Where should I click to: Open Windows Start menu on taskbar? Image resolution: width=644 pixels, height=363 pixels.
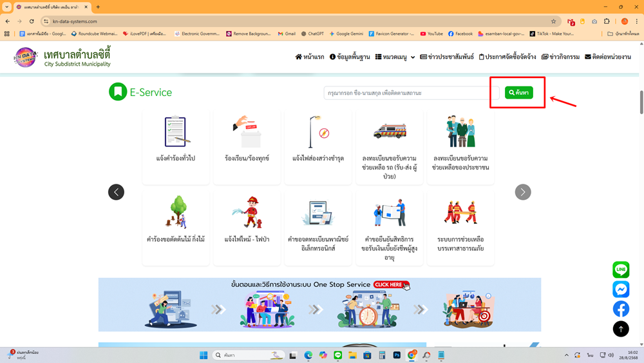pos(204,355)
